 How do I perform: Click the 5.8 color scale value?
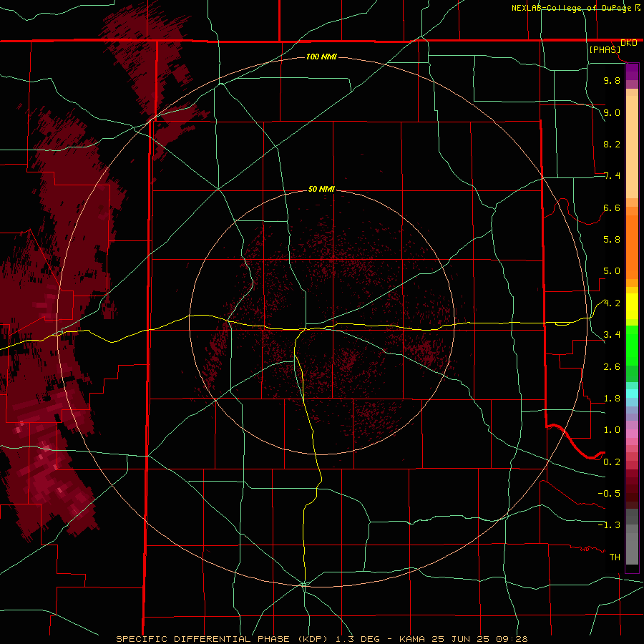pos(612,240)
